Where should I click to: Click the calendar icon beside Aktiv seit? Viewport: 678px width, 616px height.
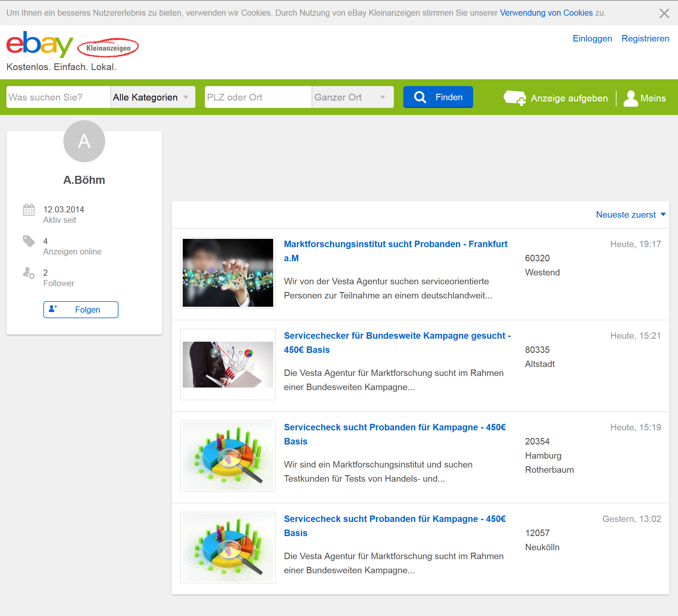click(x=29, y=210)
